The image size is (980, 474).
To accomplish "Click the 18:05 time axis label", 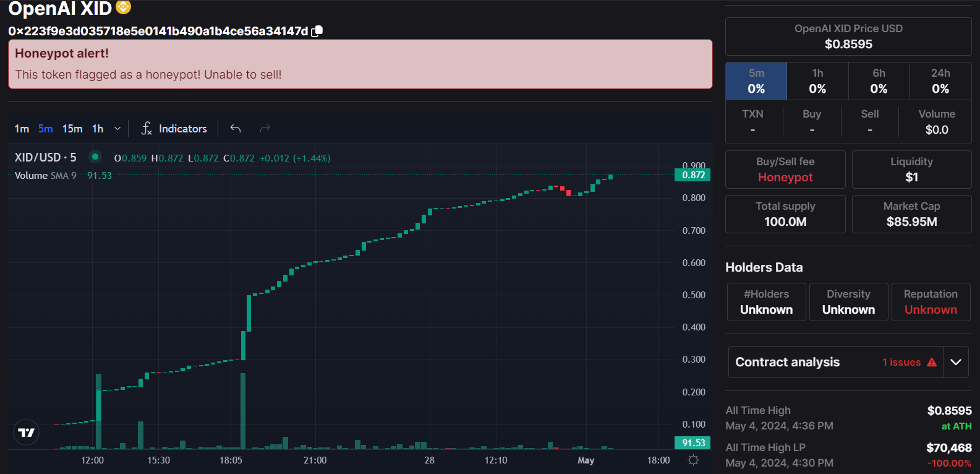I will 231,460.
